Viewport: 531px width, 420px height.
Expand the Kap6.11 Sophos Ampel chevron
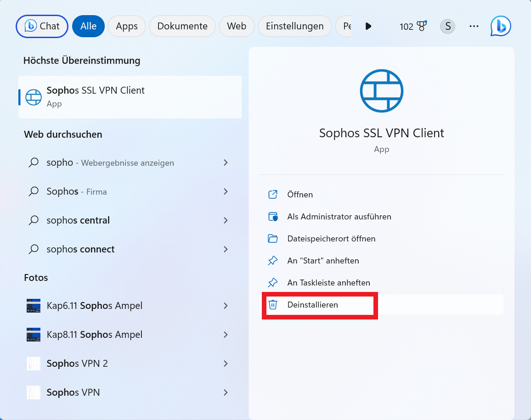pos(226,306)
